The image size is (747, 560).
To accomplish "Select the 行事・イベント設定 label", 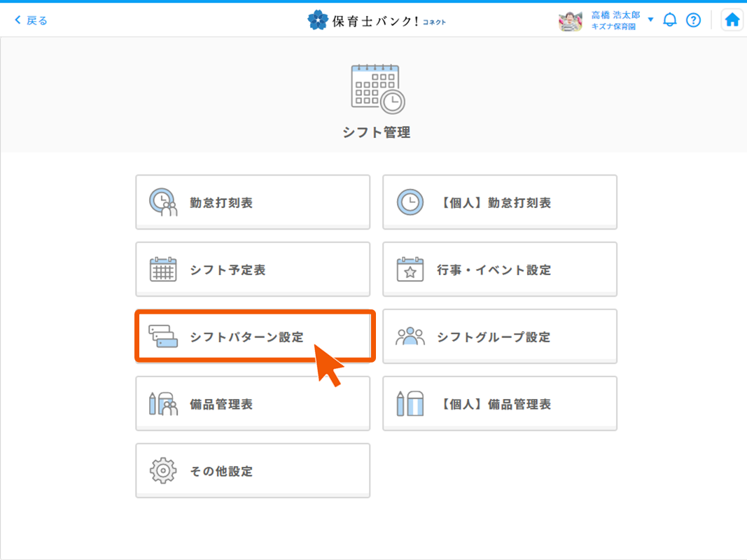I will [494, 270].
